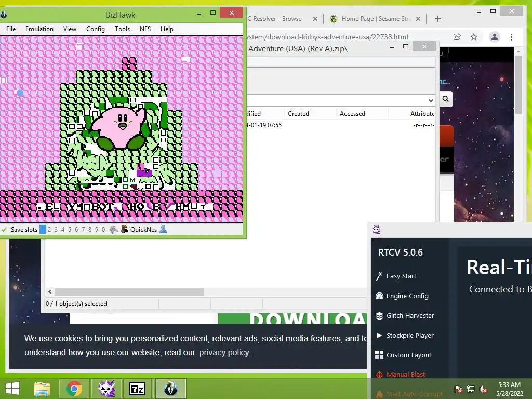The width and height of the screenshot is (532, 399).
Task: Open the Emulation menu in BizHawk
Action: (39, 29)
